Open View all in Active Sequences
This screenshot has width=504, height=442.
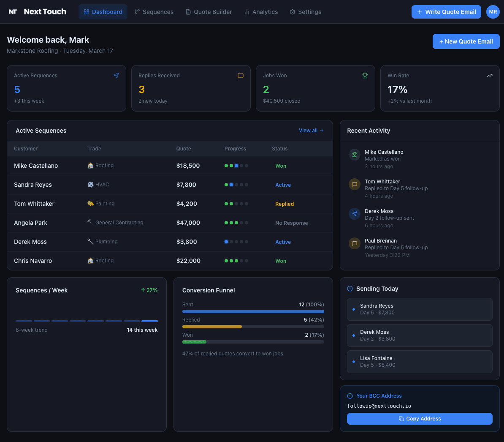pyautogui.click(x=311, y=131)
